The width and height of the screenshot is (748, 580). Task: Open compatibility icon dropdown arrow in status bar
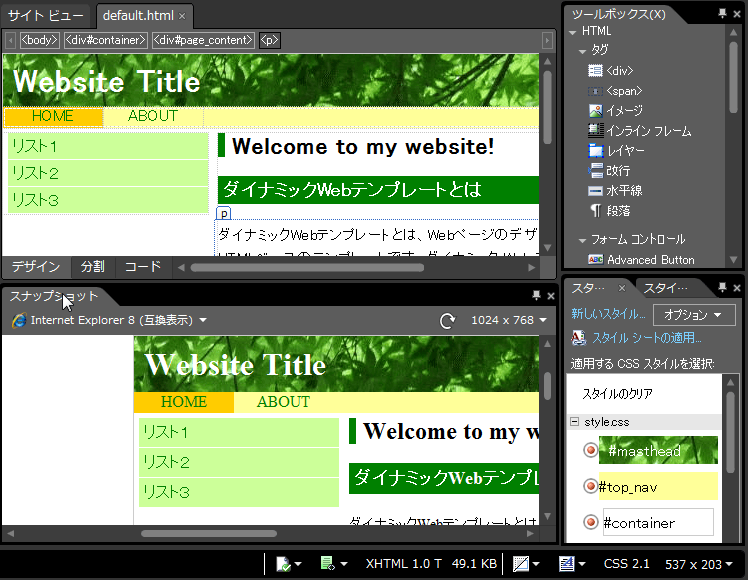pos(298,564)
